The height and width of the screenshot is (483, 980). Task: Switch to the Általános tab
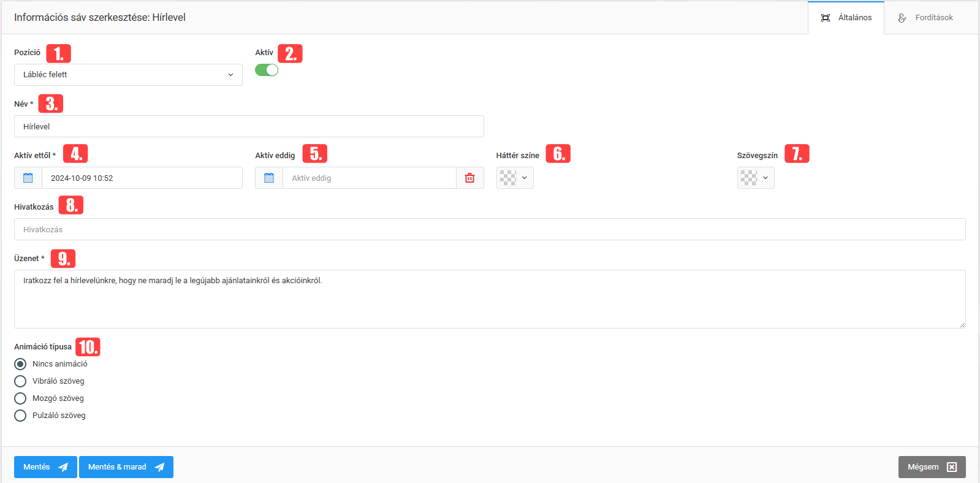click(854, 18)
